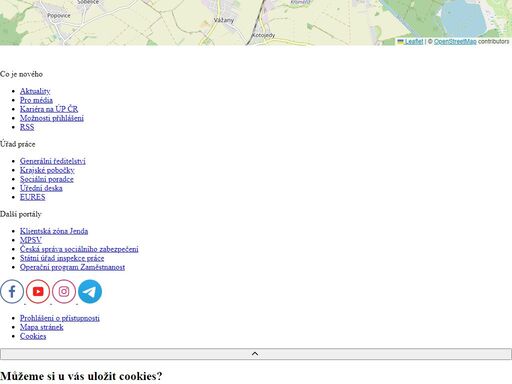Click on the map near Vážany
The width and height of the screenshot is (512, 384).
click(x=224, y=20)
